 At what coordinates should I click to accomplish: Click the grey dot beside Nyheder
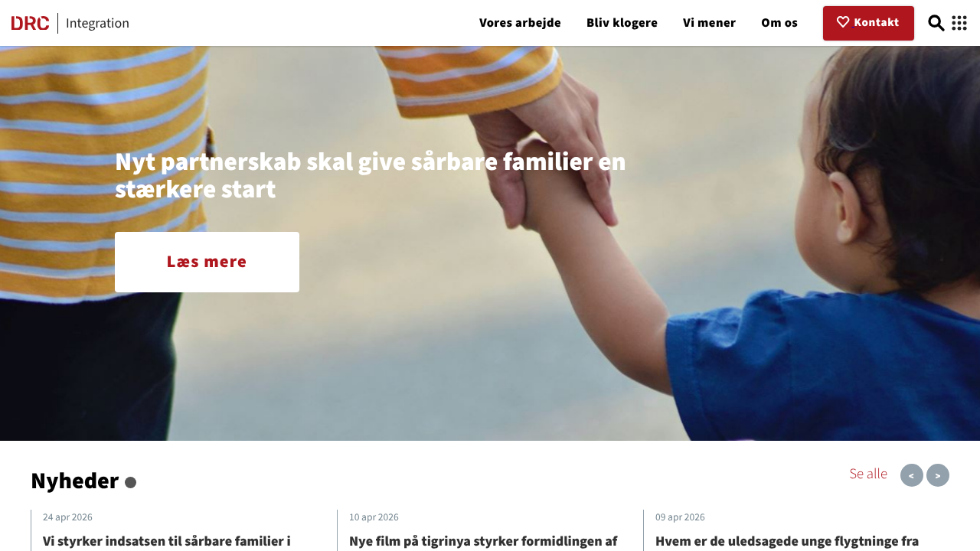pos(130,482)
